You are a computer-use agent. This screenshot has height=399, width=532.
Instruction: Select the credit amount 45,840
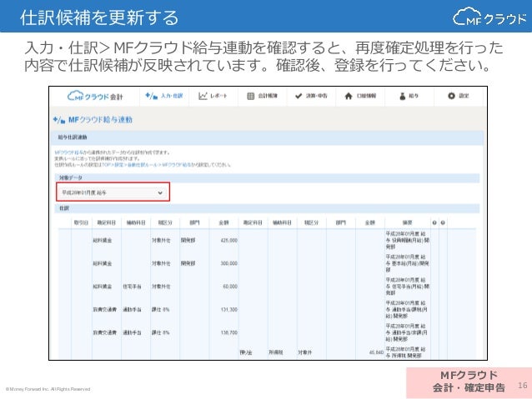(376, 352)
